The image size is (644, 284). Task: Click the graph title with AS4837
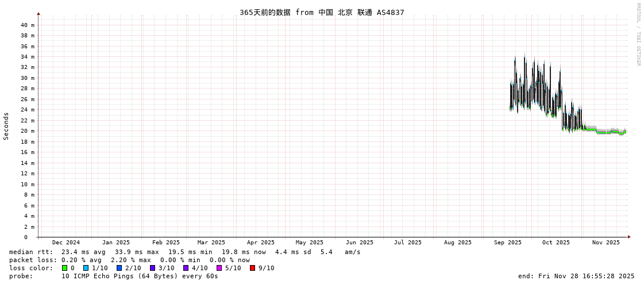[322, 13]
